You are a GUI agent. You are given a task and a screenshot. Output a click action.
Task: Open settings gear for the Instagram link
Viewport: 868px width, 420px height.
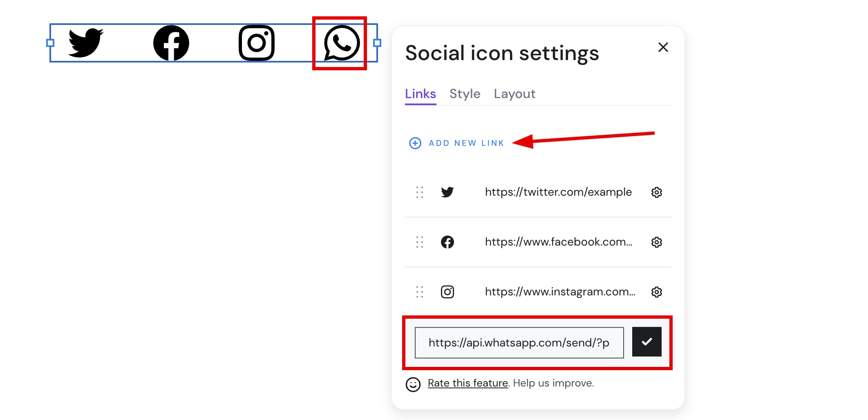[657, 292]
